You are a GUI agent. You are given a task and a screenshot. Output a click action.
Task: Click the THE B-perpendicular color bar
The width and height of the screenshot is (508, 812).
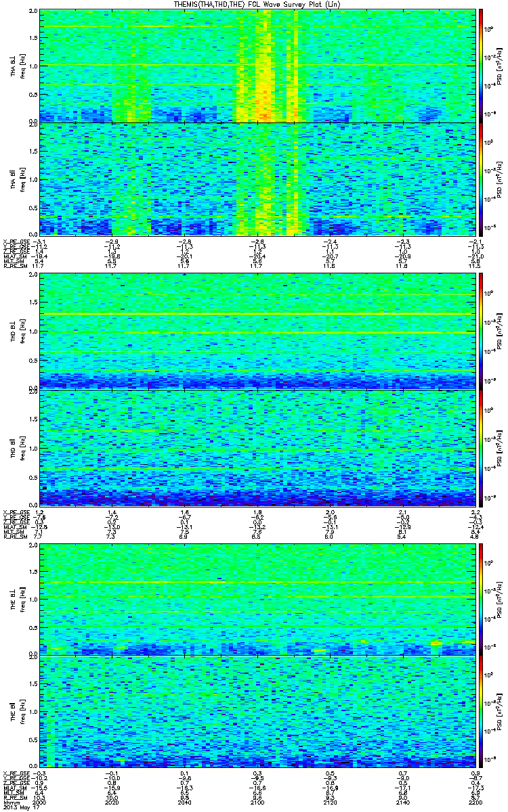(x=481, y=598)
